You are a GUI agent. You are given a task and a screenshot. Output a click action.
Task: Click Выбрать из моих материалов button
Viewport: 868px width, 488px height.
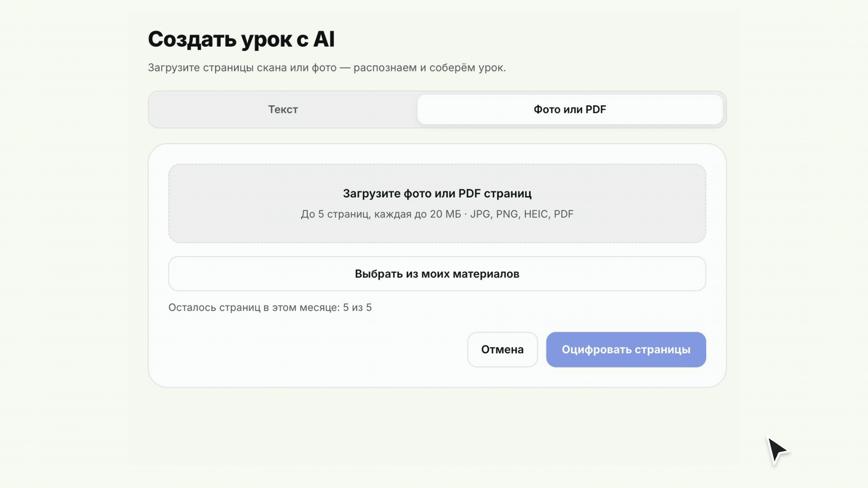[x=437, y=274]
